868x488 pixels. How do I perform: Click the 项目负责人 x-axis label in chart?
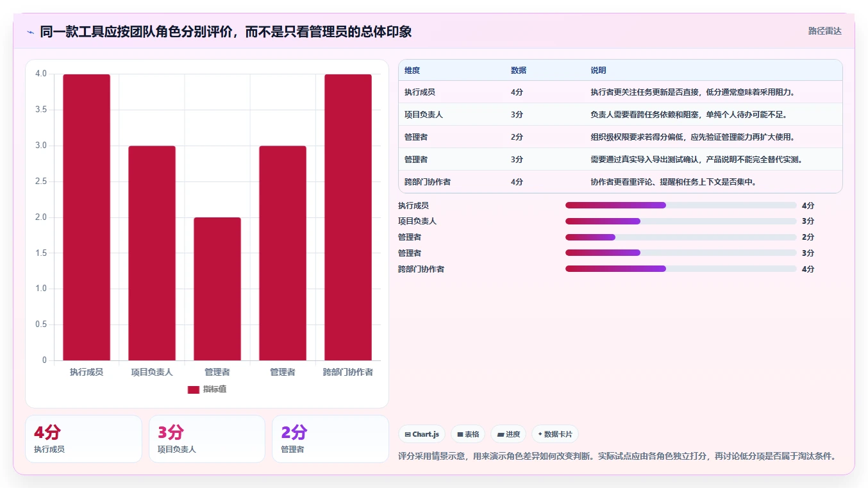pos(152,372)
